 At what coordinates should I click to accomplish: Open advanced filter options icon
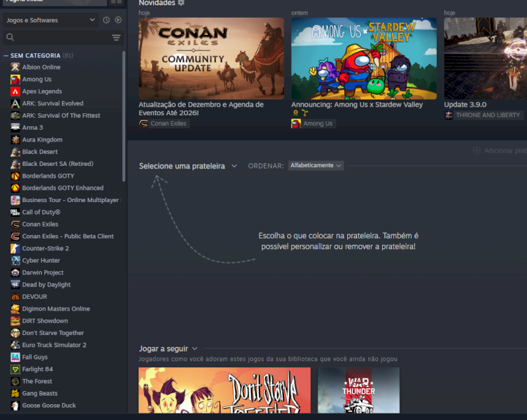[117, 38]
